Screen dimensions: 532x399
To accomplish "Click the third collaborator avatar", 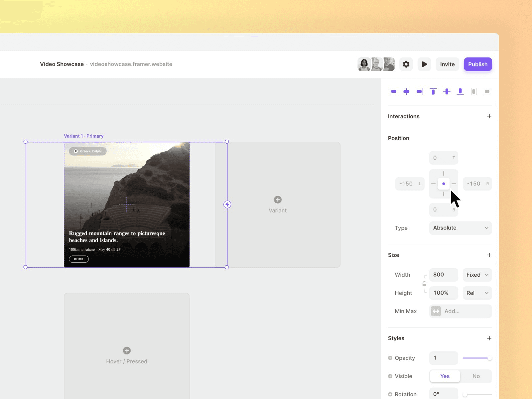I will (x=389, y=64).
